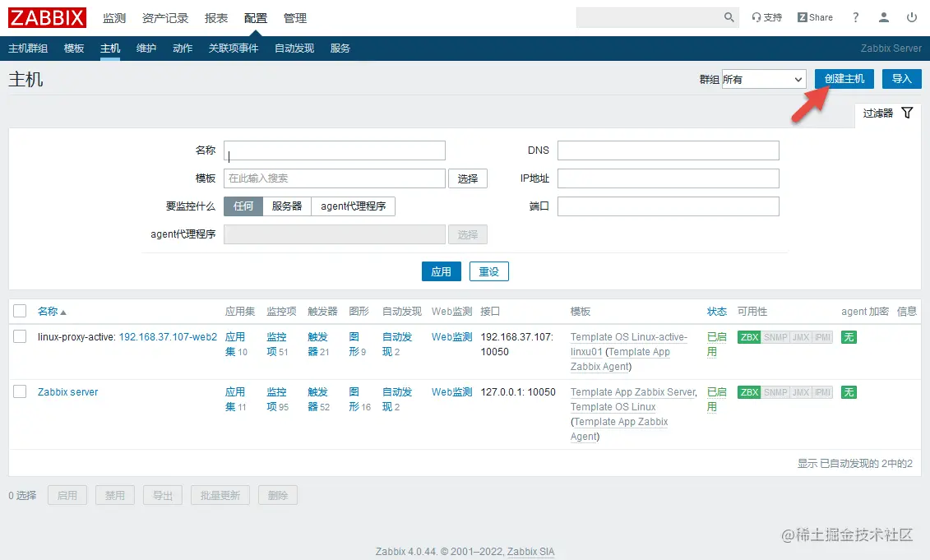The image size is (930, 560).
Task: Open Zabbix SIA footer link
Action: (530, 552)
